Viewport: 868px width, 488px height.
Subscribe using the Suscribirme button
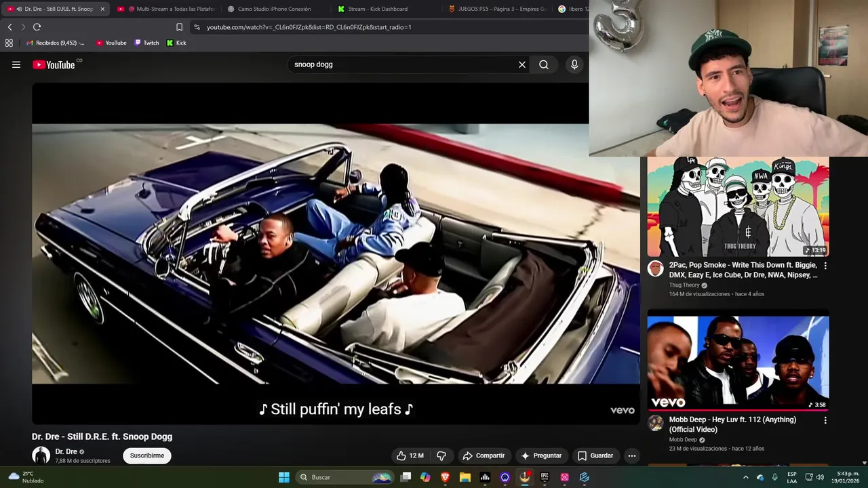click(147, 455)
